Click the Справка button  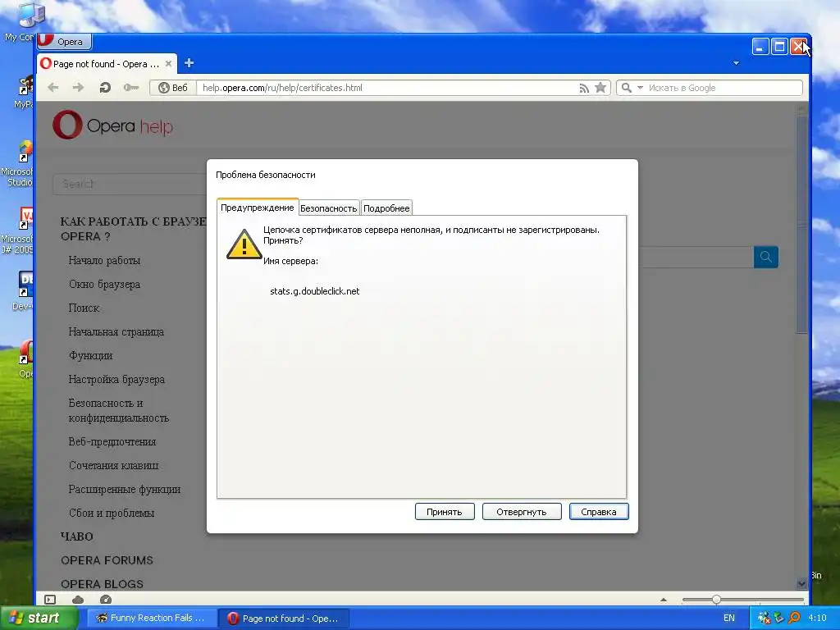coord(598,512)
